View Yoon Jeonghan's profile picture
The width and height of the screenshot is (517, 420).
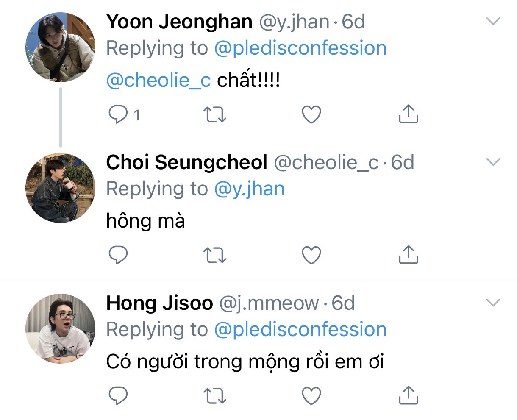(x=60, y=47)
